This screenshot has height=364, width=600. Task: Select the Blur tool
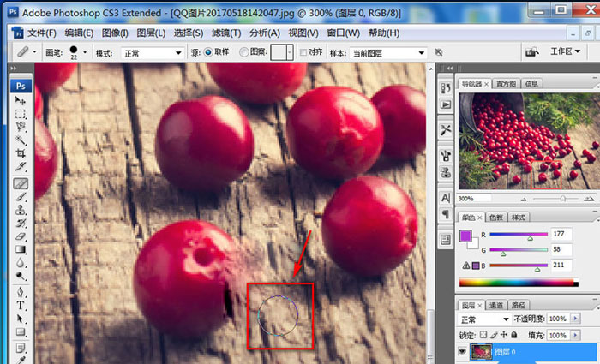[x=21, y=263]
